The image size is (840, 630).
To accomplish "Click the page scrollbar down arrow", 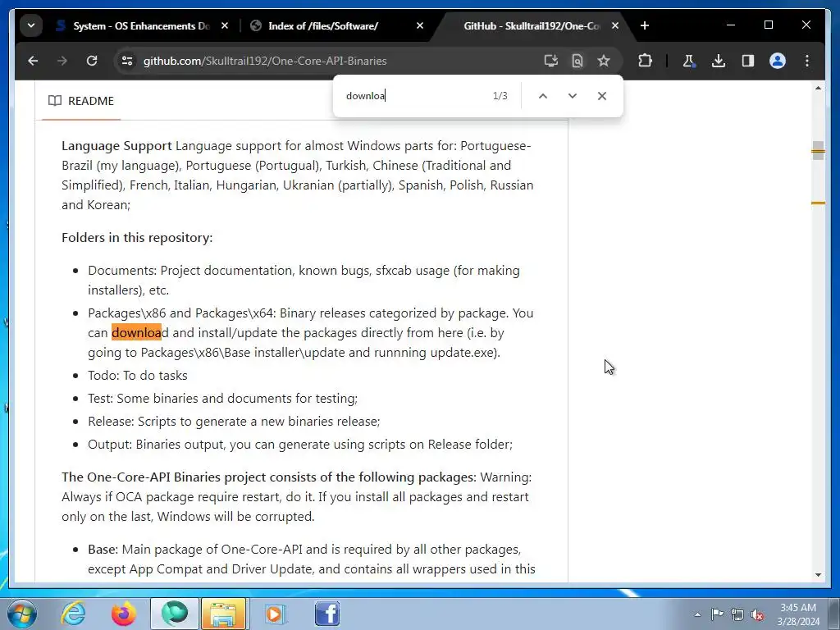I will pos(818,575).
